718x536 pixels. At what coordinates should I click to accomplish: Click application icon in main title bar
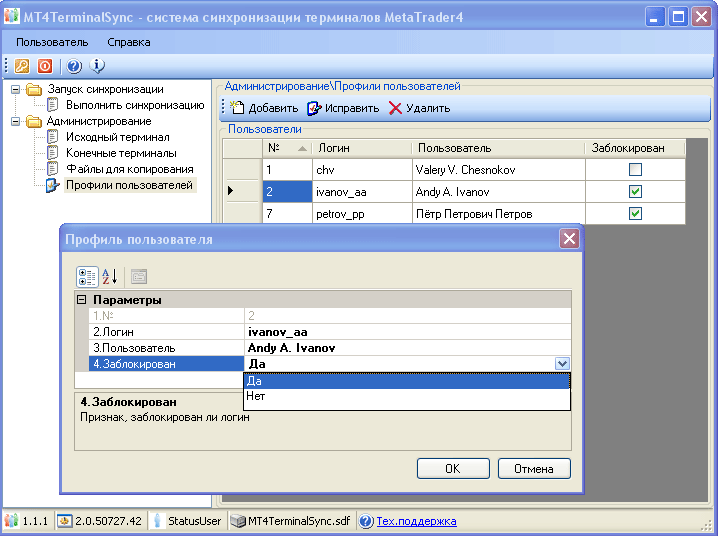11,16
